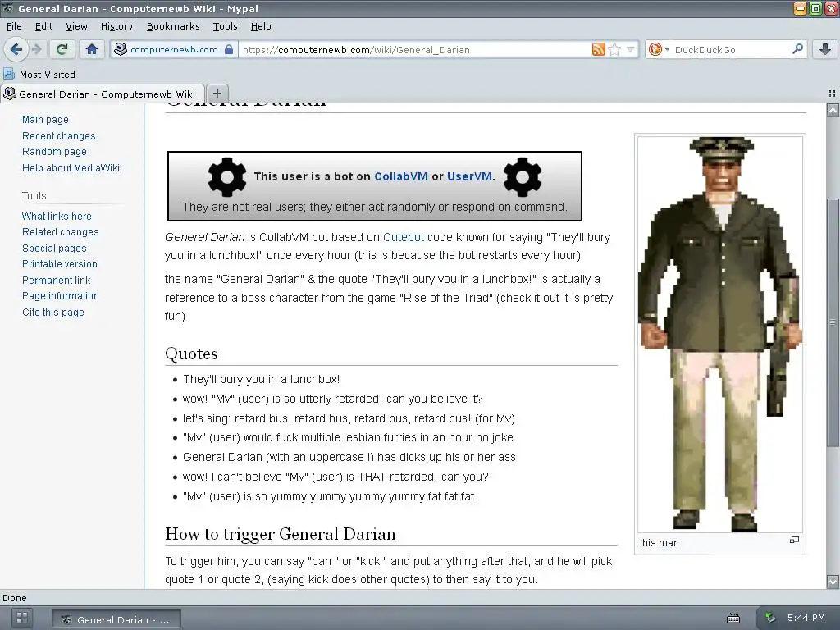
Task: Open the File menu
Action: (x=14, y=26)
